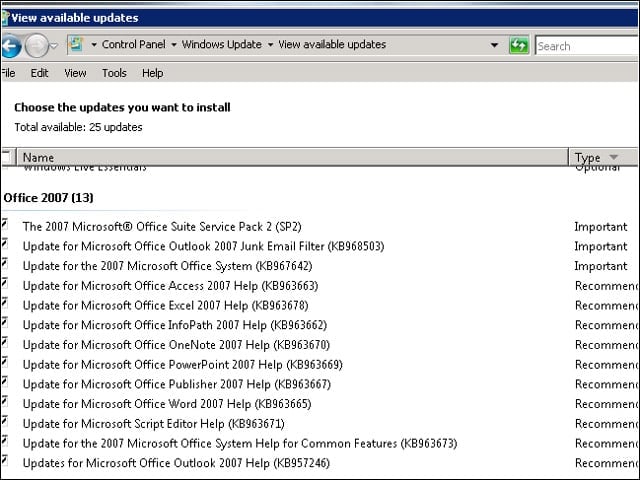Toggle checkbox for PowerPoint 2007 Help update

tap(5, 362)
